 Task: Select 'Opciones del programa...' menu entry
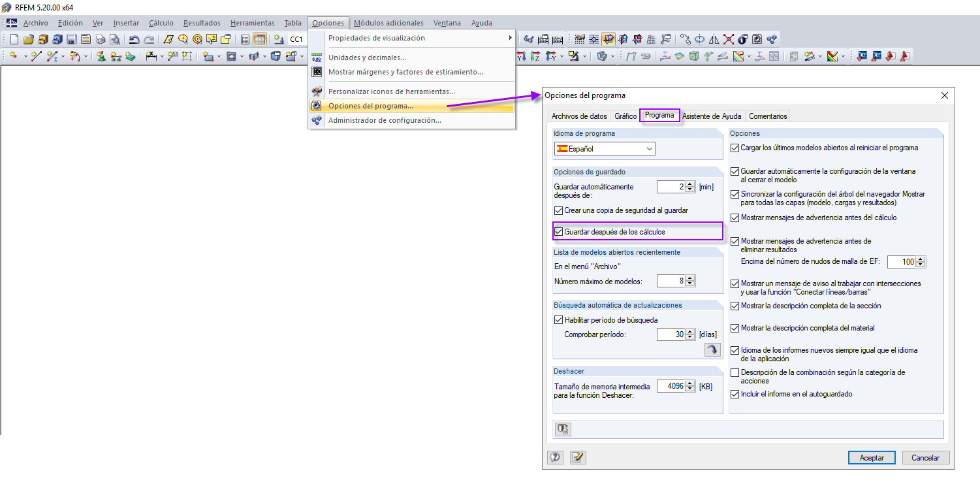point(411,106)
